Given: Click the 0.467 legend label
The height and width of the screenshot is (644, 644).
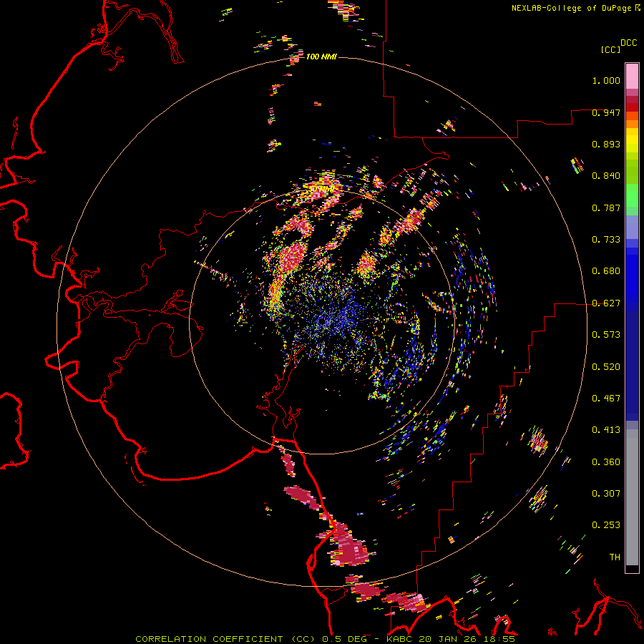Looking at the screenshot, I should [606, 399].
